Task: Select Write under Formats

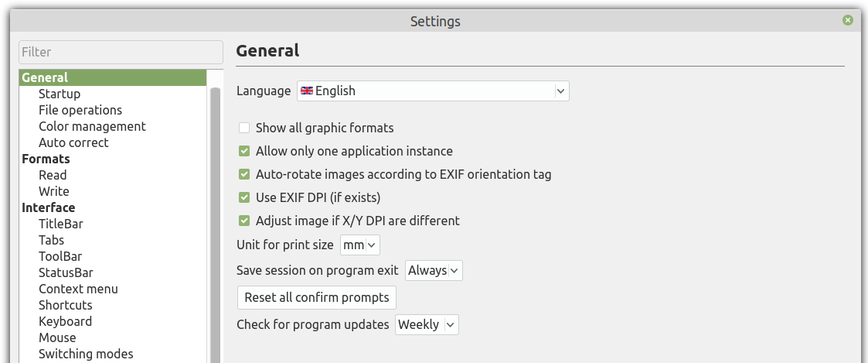Action: (x=53, y=191)
